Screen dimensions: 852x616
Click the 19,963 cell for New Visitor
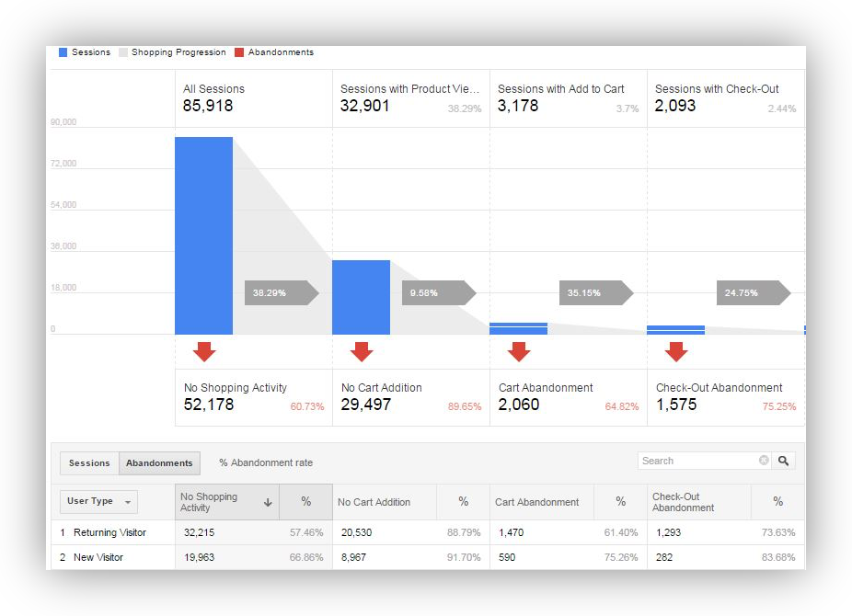point(199,557)
